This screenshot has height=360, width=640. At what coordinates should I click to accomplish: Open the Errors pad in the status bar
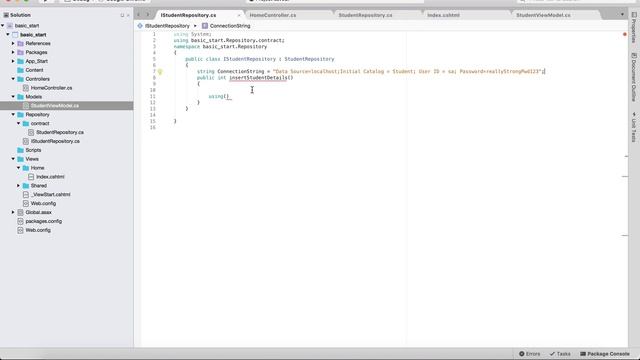point(529,354)
